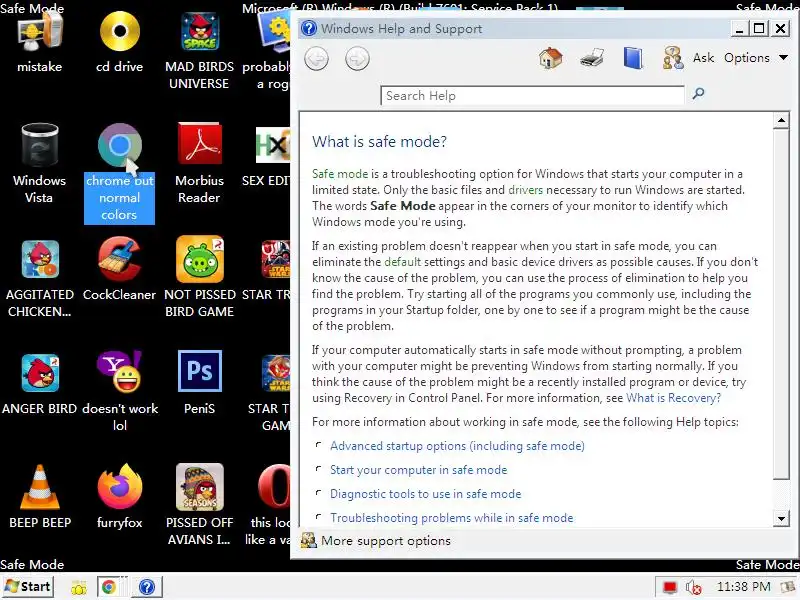Image resolution: width=800 pixels, height=600 pixels.
Task: Select the PISSED OFF AVIANS desktop icon
Action: pos(199,487)
